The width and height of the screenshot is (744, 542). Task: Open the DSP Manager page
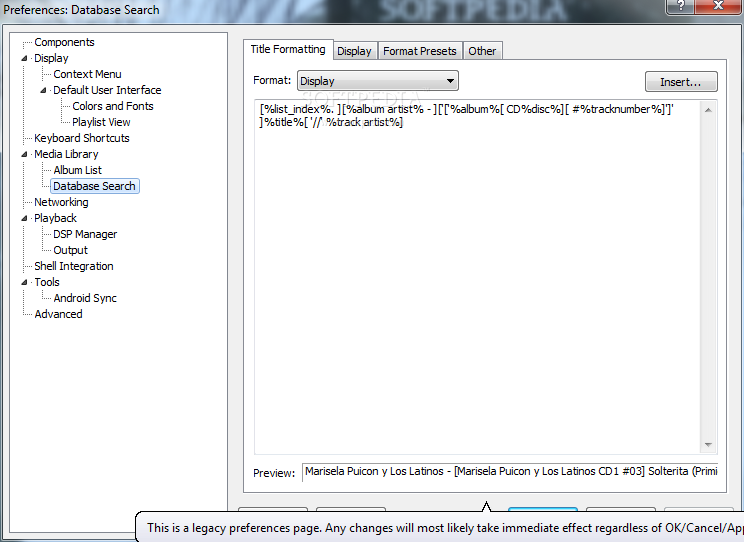pyautogui.click(x=85, y=234)
